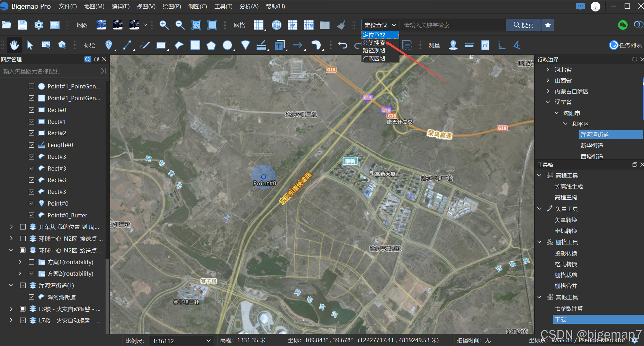Click the zoom in magnifier
Image resolution: width=644 pixels, height=346 pixels.
164,25
